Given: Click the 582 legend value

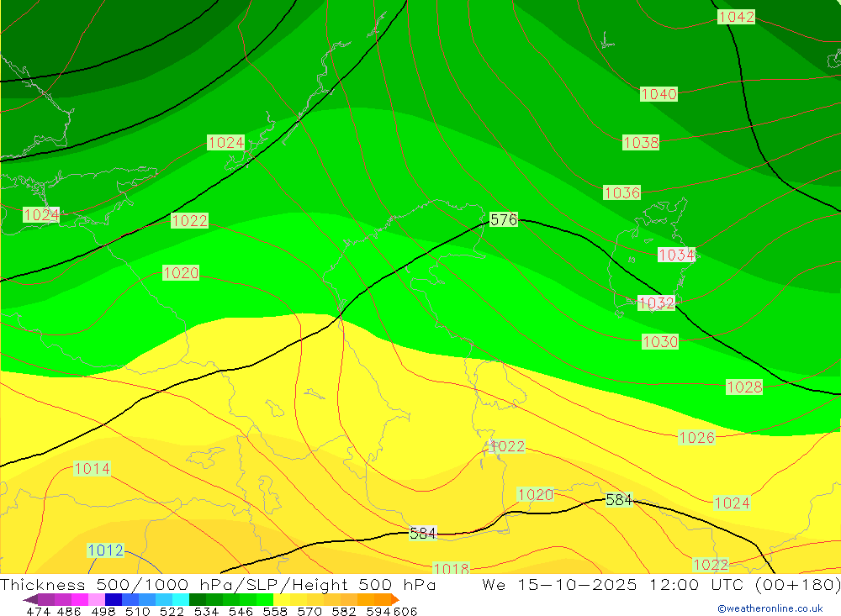Looking at the screenshot, I should click(x=344, y=611).
